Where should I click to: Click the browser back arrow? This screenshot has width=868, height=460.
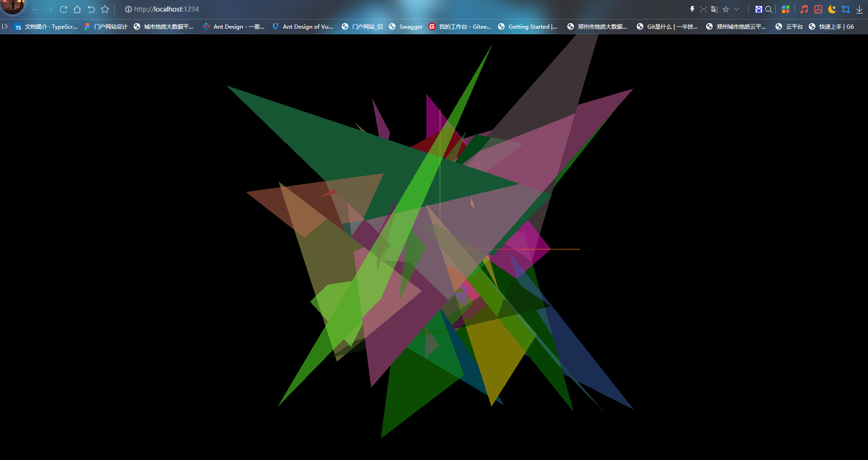point(36,9)
